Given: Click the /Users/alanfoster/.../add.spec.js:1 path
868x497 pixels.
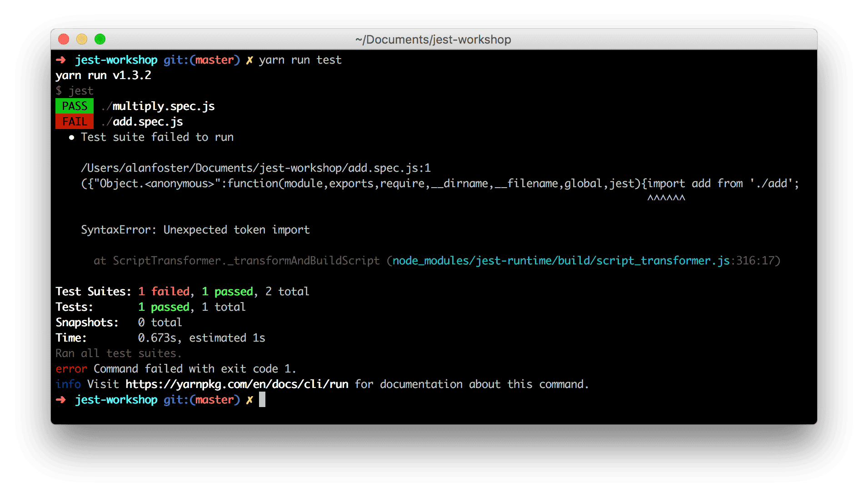Looking at the screenshot, I should [255, 168].
